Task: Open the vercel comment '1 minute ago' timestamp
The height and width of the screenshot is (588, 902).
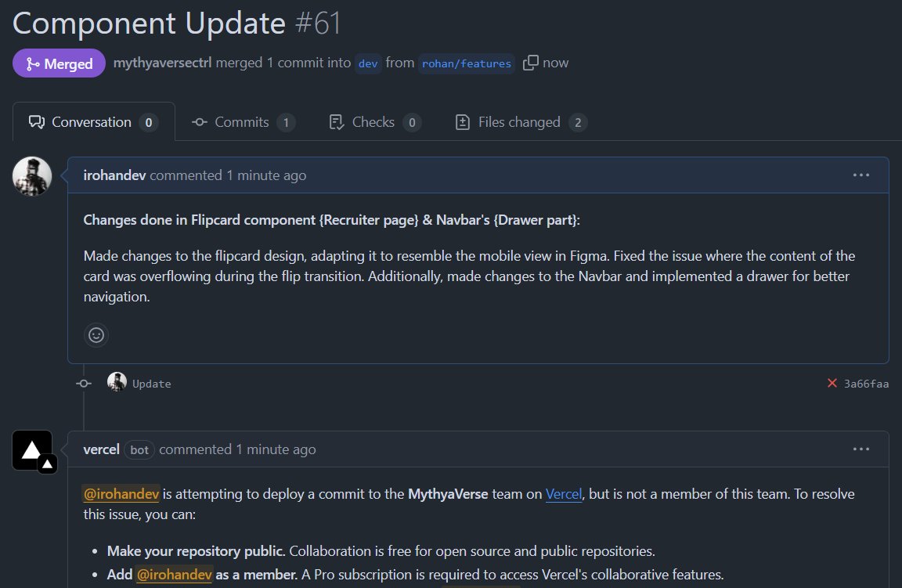Action: click(276, 449)
